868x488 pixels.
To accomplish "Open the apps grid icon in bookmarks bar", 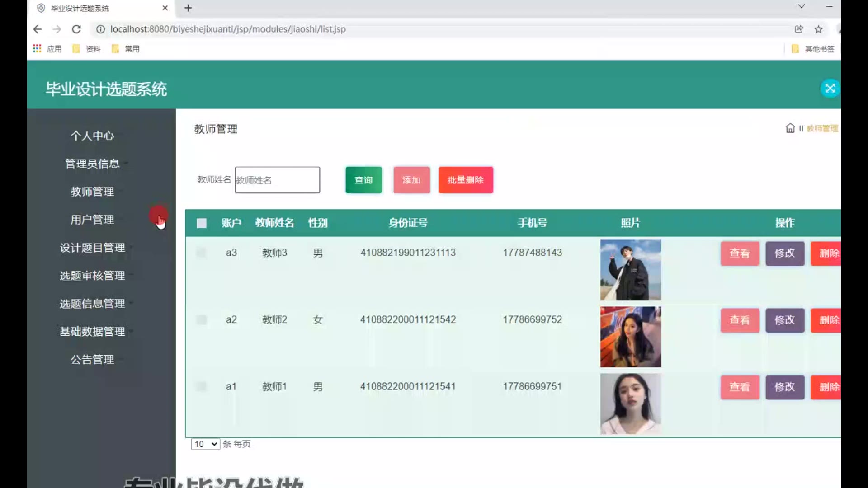I will click(x=37, y=48).
